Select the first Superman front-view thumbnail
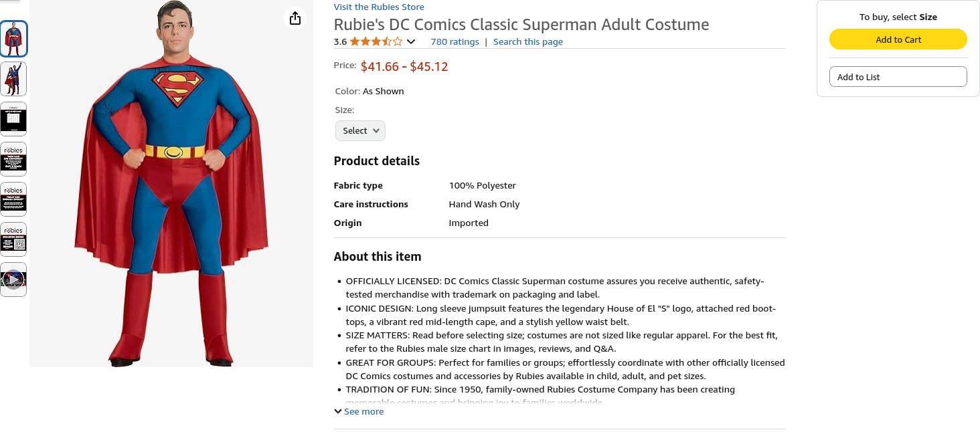980x440 pixels. (13, 39)
